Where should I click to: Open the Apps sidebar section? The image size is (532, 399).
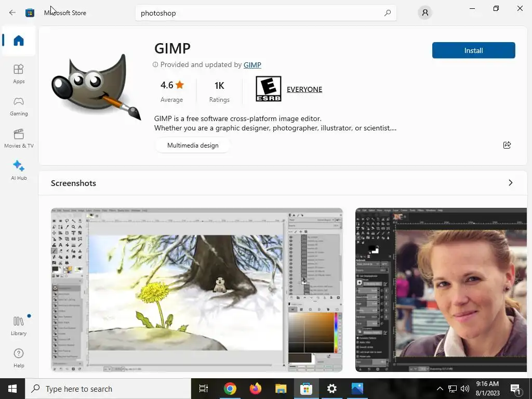(x=19, y=74)
